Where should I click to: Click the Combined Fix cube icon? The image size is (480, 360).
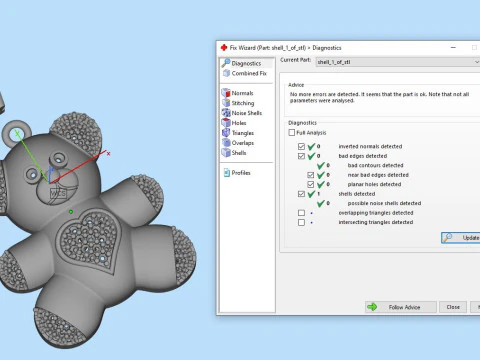(x=226, y=73)
